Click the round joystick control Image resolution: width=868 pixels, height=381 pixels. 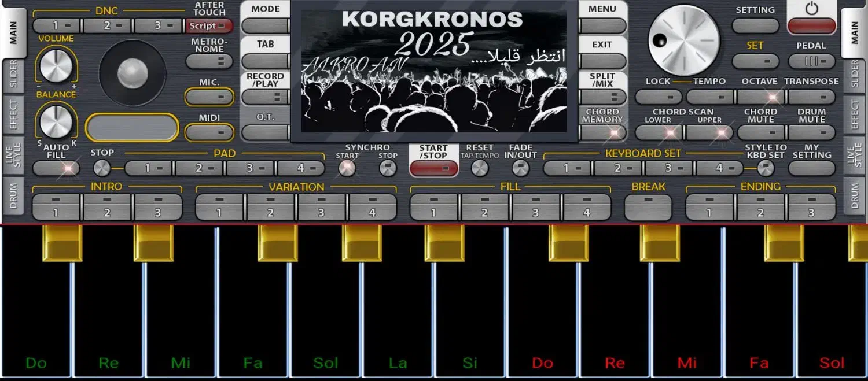[x=133, y=73]
